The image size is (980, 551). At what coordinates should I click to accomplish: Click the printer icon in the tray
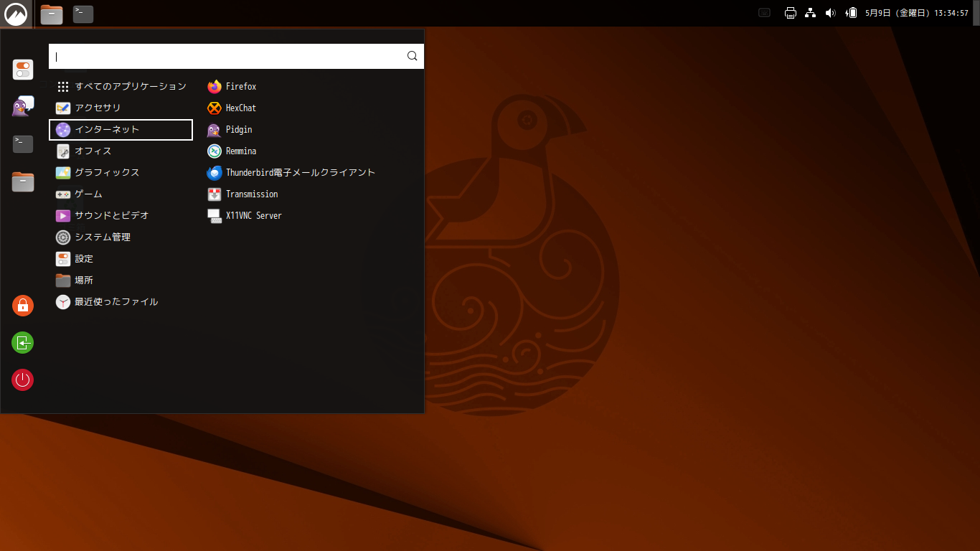790,12
